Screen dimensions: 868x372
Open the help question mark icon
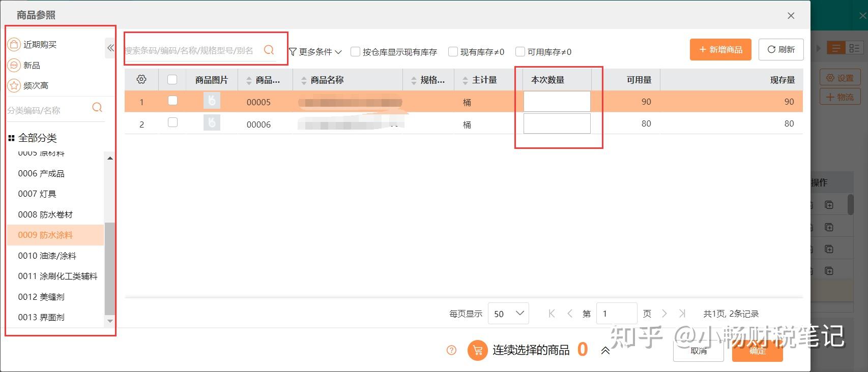tap(451, 350)
